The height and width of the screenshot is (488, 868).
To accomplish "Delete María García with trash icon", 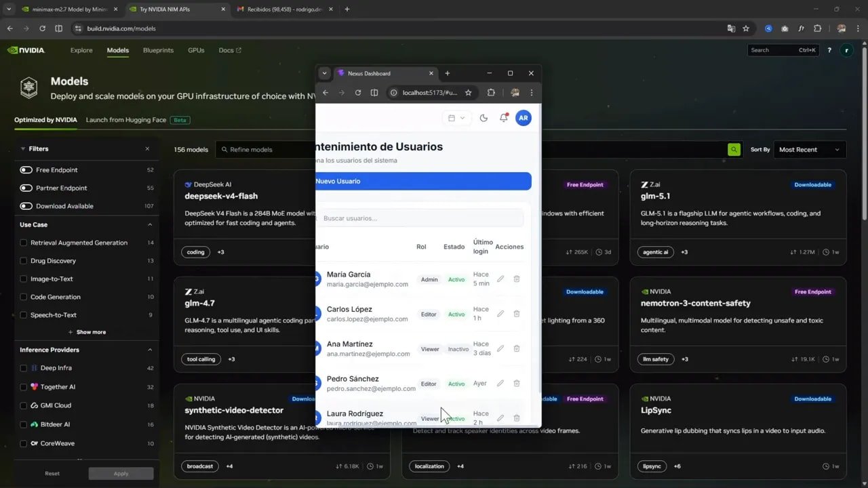I will 517,279.
